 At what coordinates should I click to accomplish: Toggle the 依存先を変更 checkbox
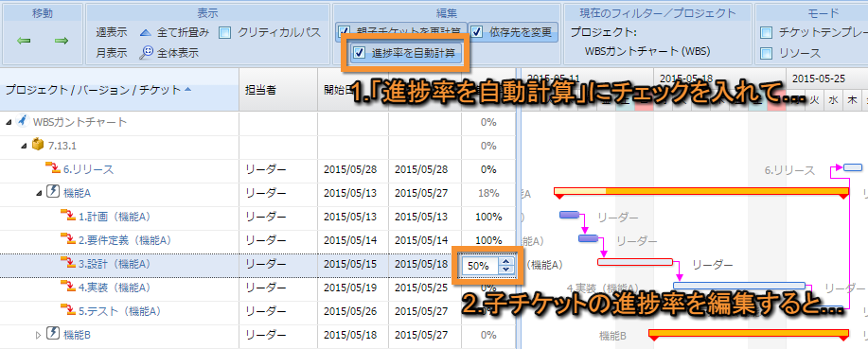point(477,32)
